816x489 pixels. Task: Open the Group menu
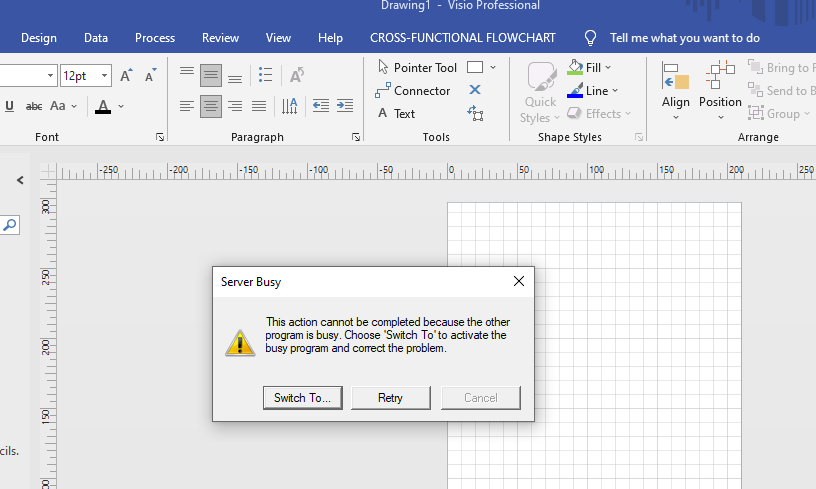pos(779,113)
